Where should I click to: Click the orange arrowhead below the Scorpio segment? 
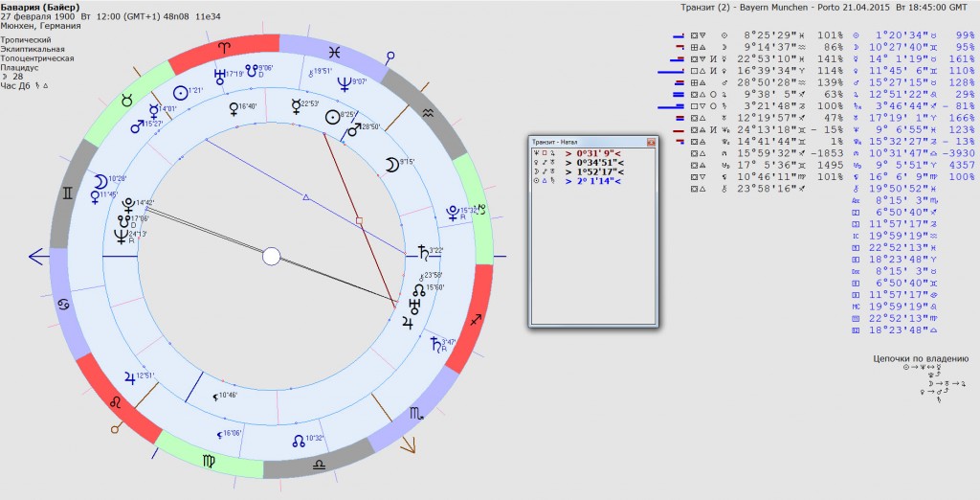coord(408,445)
